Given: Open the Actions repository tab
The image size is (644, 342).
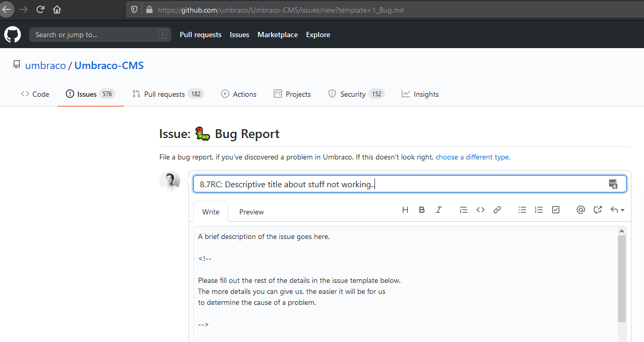Looking at the screenshot, I should 239,94.
